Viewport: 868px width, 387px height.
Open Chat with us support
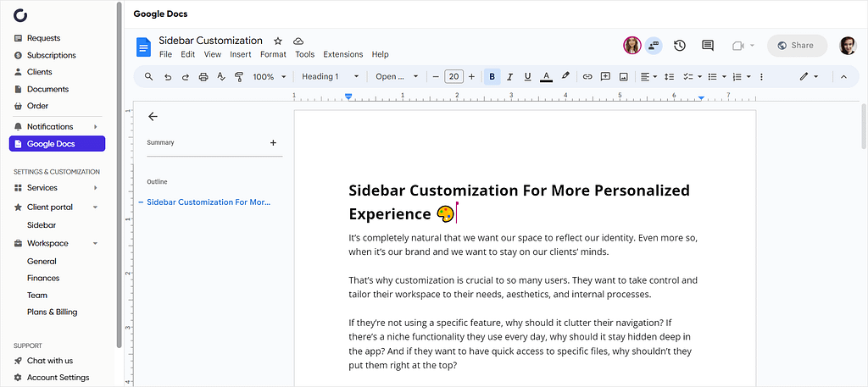[x=50, y=361]
